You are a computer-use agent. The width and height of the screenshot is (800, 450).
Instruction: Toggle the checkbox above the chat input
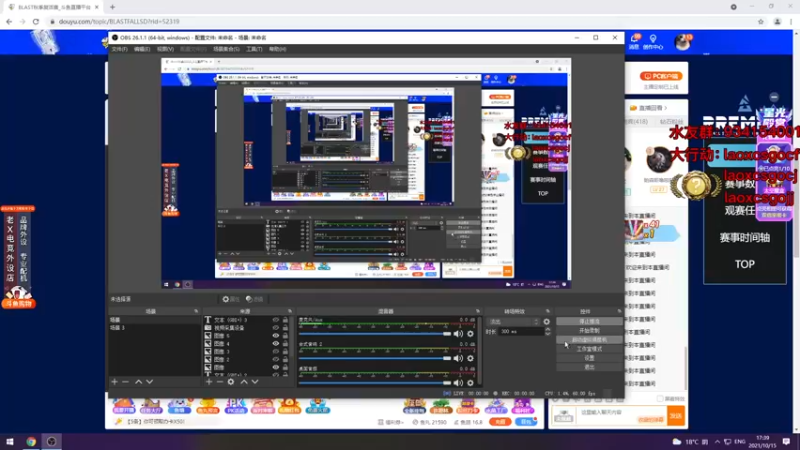tap(660, 398)
